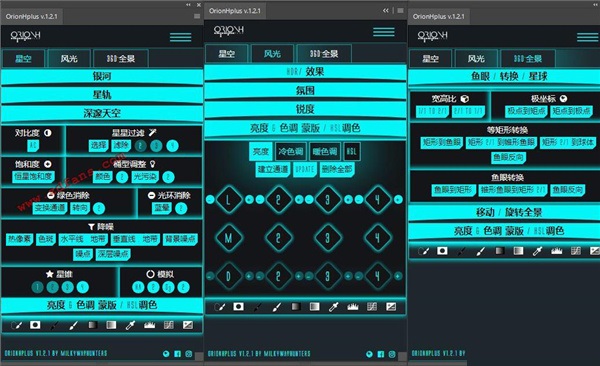600x366 pixels.
Task: Open the Facebook icon in left panel footer
Action: tap(178, 354)
